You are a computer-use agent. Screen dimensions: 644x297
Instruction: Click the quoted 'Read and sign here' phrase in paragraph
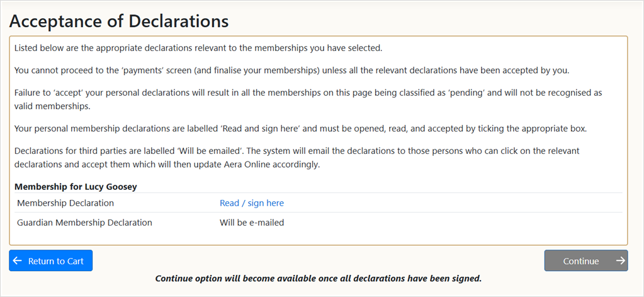click(x=256, y=129)
